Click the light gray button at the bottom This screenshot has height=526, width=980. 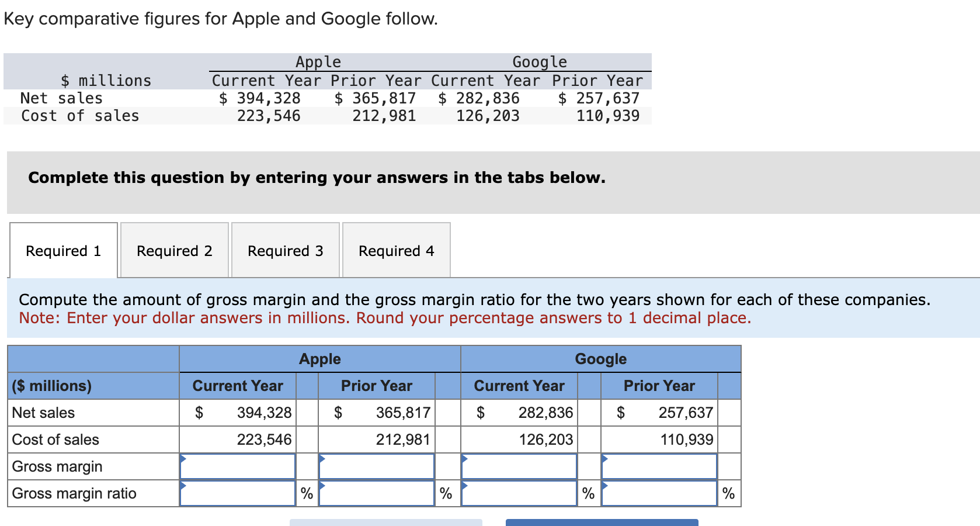385,522
